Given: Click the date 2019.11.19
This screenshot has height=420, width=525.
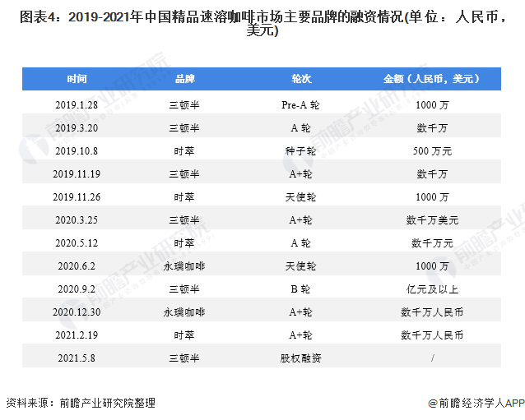Looking at the screenshot, I should point(77,174).
